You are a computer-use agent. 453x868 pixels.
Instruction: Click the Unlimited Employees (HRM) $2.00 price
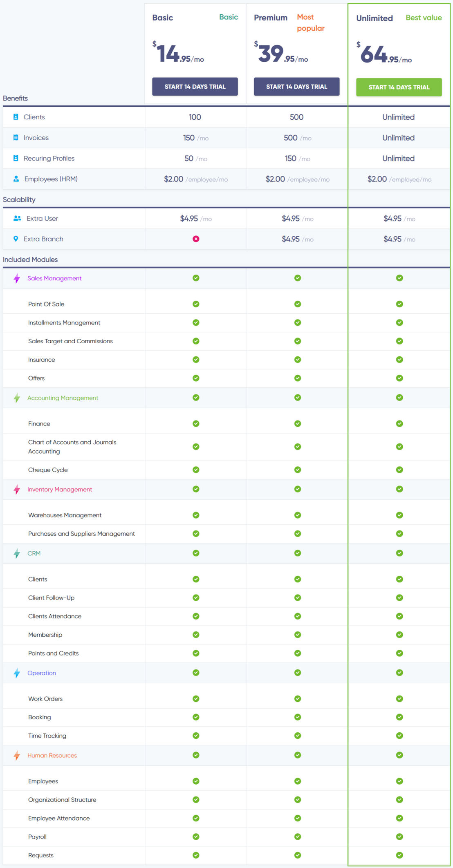click(377, 179)
